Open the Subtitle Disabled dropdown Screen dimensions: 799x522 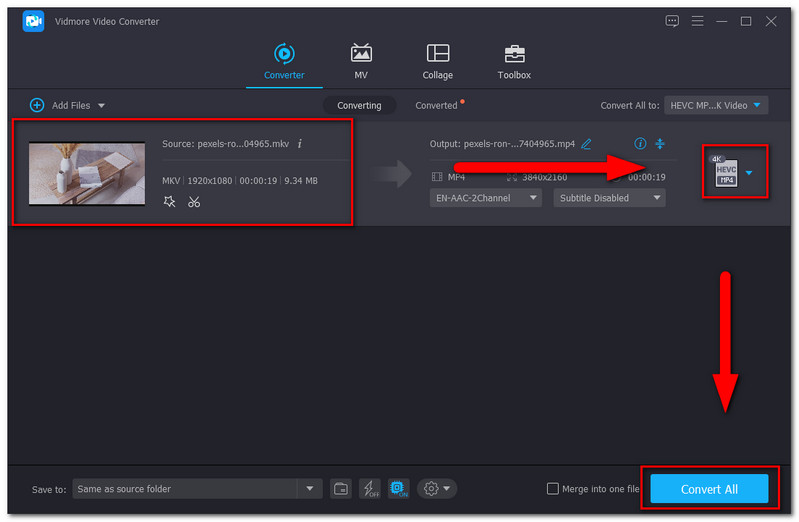pyautogui.click(x=609, y=198)
